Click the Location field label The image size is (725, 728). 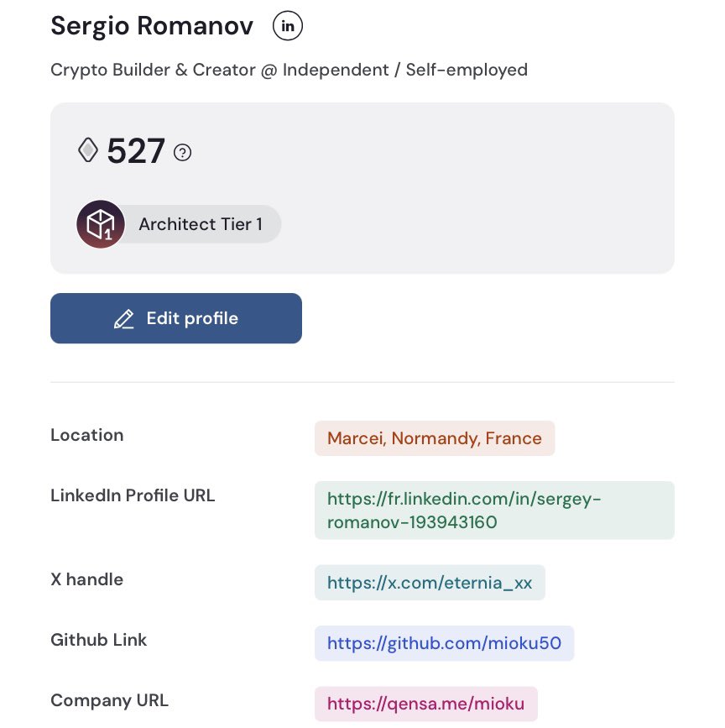87,435
